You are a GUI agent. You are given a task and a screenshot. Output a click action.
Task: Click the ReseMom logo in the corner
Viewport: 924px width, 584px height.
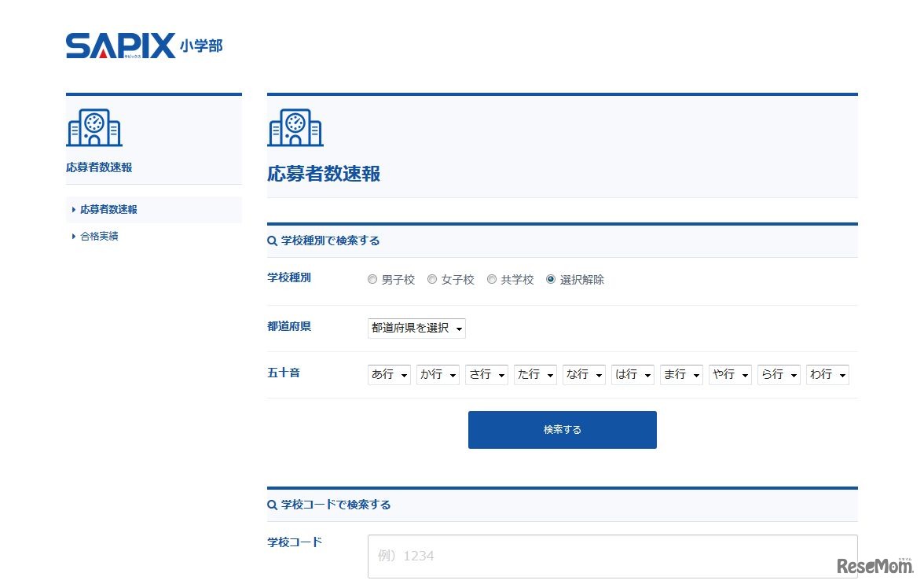coord(874,567)
